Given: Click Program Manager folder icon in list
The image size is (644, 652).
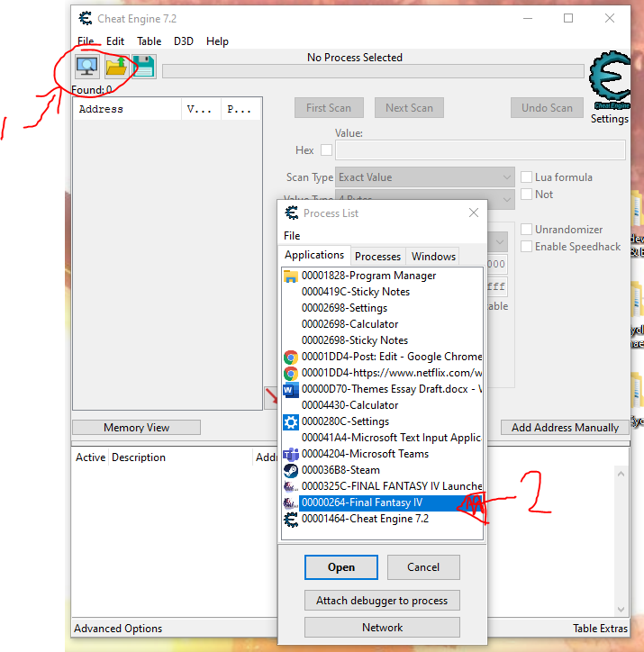Looking at the screenshot, I should click(x=291, y=276).
